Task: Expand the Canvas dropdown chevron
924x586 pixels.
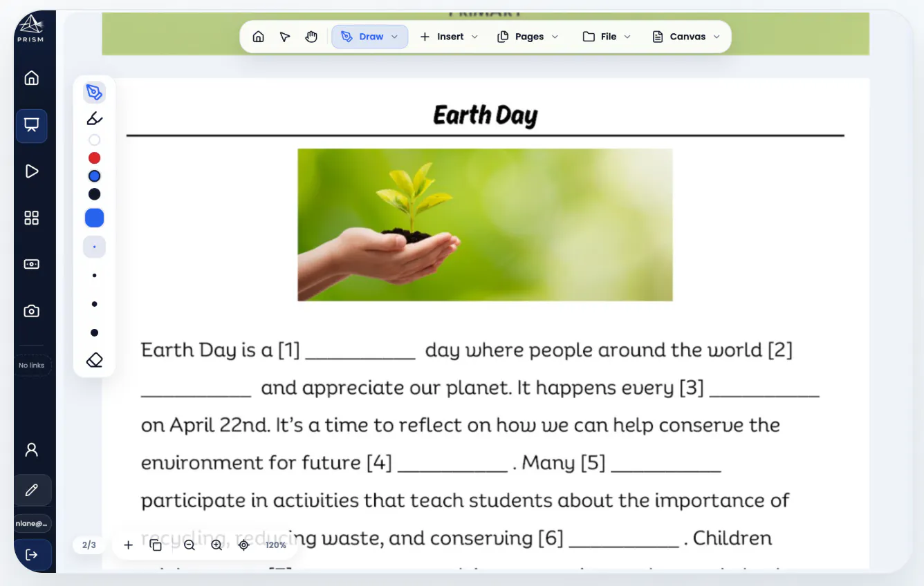Action: click(717, 37)
